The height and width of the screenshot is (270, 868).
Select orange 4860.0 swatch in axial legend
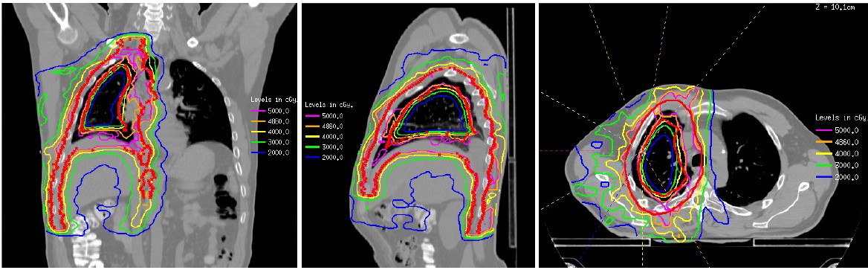(x=824, y=142)
